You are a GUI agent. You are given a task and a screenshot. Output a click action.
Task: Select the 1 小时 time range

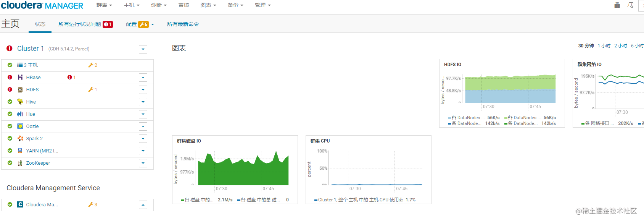tap(604, 45)
